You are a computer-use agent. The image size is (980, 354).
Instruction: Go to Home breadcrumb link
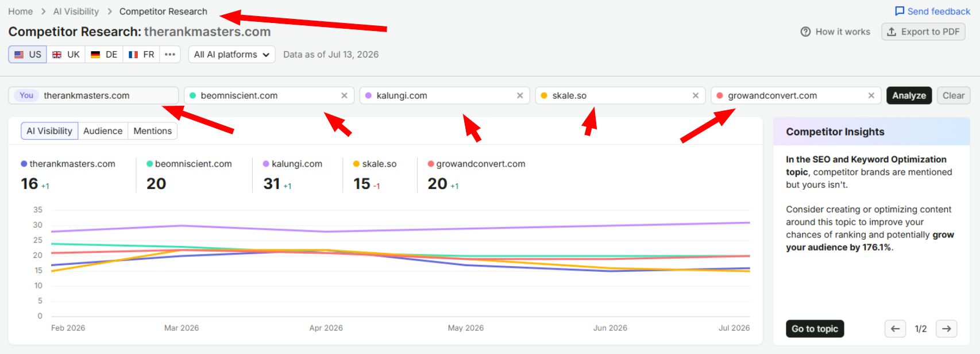click(21, 11)
